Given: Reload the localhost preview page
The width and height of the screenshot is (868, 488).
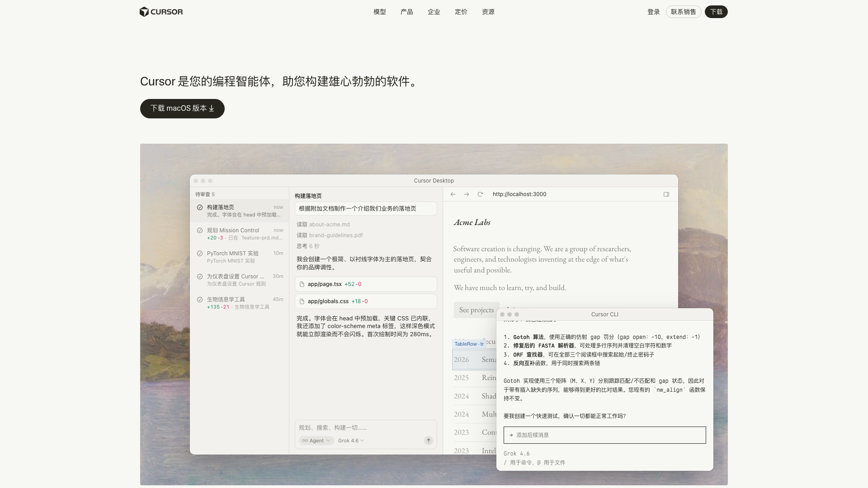Looking at the screenshot, I should [480, 194].
